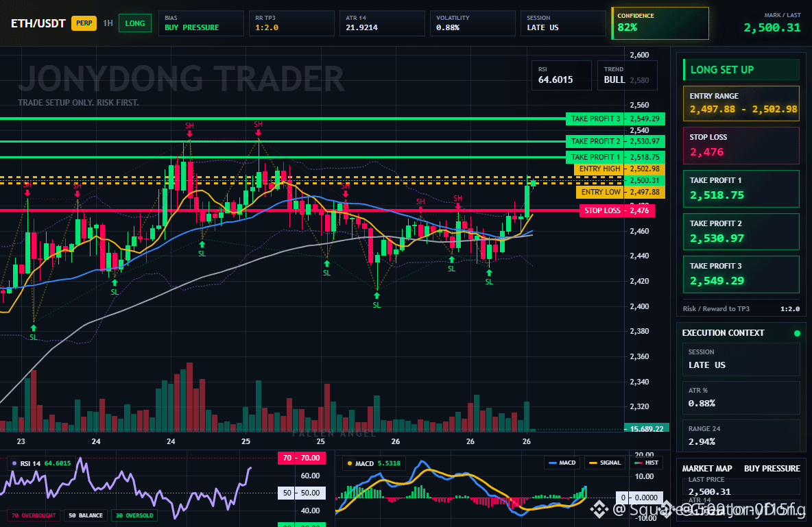Click the white 50 level tag on RSI pane
The image size is (812, 527).
(301, 493)
